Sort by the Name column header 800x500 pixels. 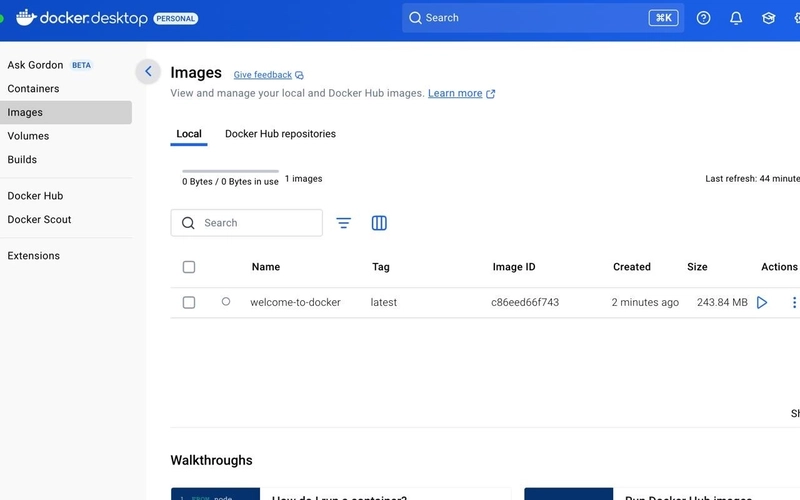click(266, 267)
